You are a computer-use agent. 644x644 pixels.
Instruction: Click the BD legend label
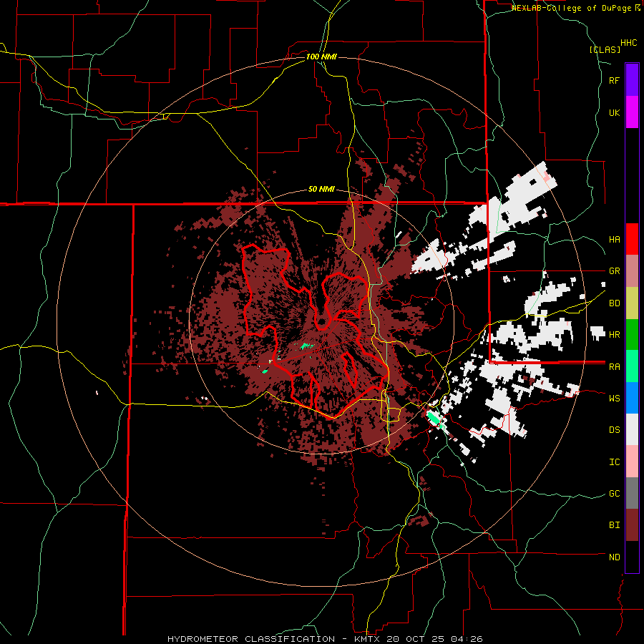tap(614, 303)
